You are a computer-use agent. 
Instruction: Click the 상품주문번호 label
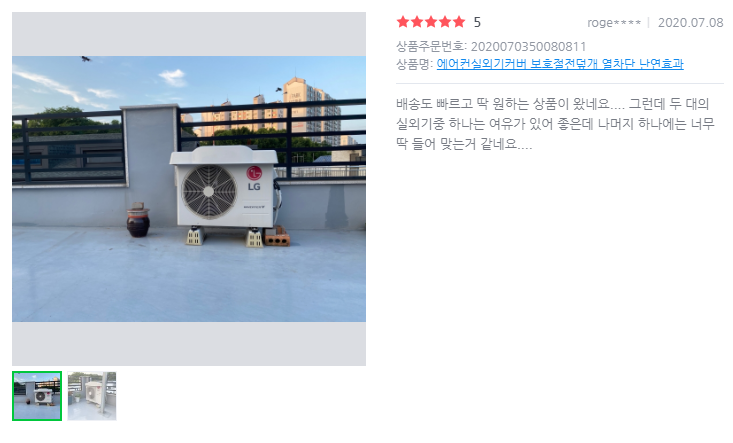point(431,46)
